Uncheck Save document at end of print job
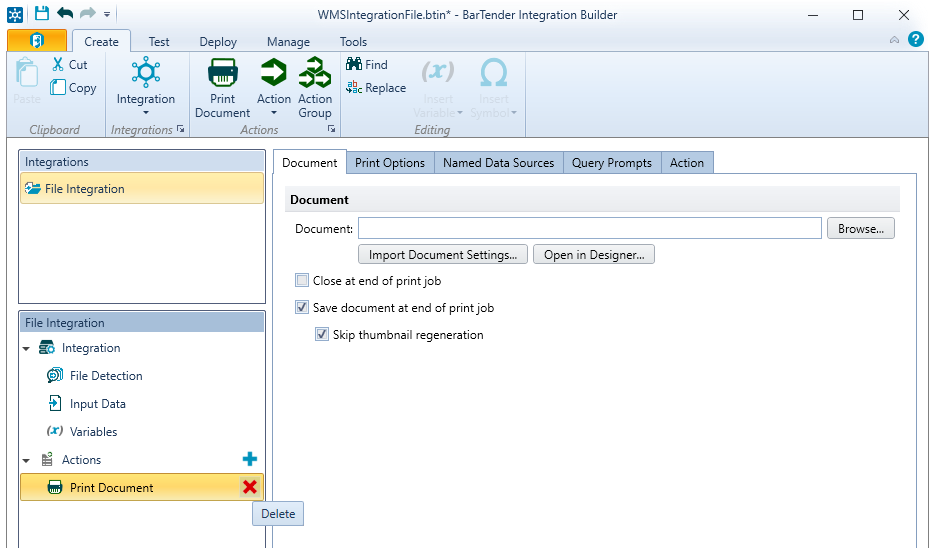 302,307
